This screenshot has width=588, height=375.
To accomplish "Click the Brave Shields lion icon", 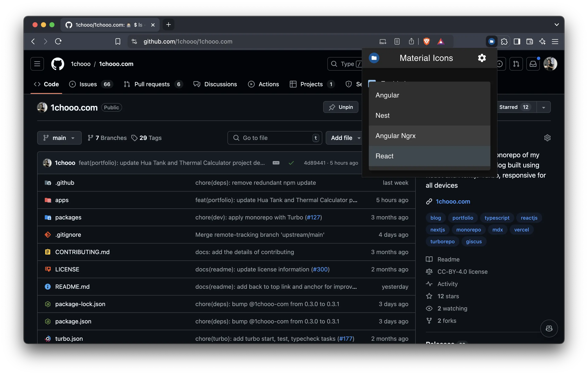I will coord(426,42).
